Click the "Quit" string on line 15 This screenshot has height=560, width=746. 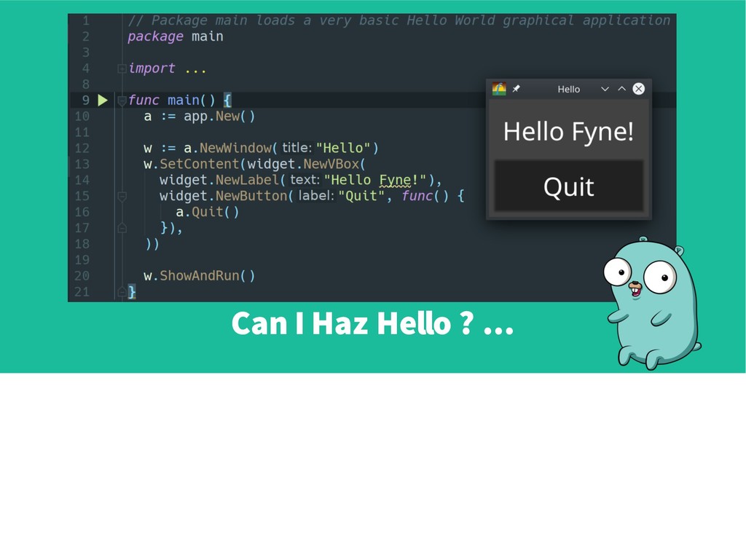(361, 196)
